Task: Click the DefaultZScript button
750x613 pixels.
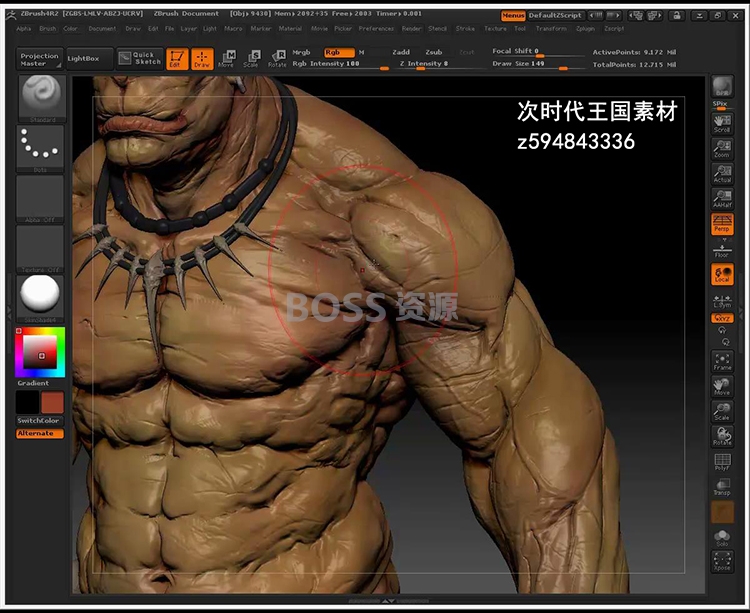Action: point(555,15)
